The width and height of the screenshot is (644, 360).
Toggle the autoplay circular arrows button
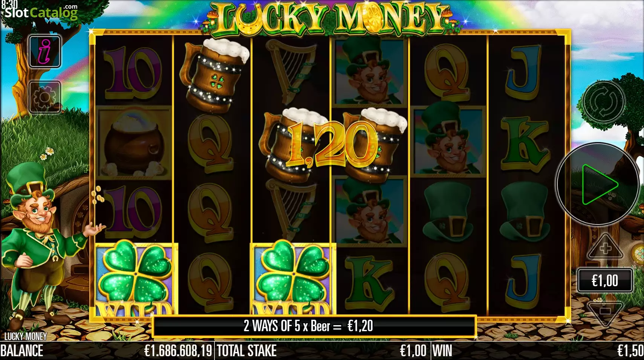pos(603,102)
